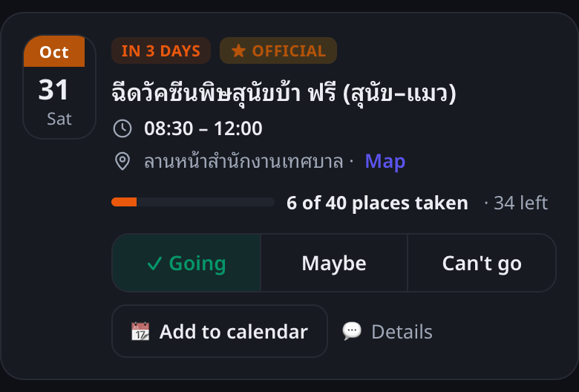Click the Thai event title
This screenshot has height=392, width=579.
(x=284, y=92)
